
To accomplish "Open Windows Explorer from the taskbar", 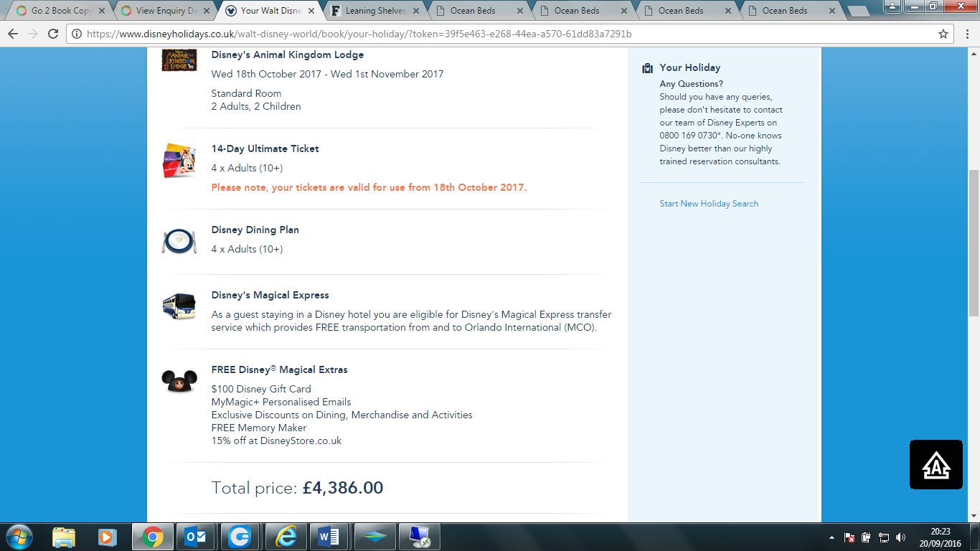I will (x=64, y=537).
